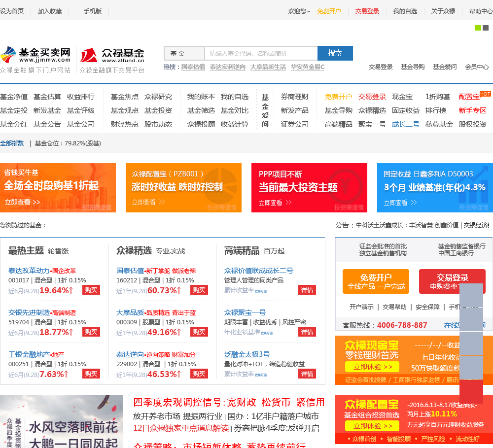The height and width of the screenshot is (448, 493).
Task: Open hot search link 泰达宏利逆向
Action: 228,67
